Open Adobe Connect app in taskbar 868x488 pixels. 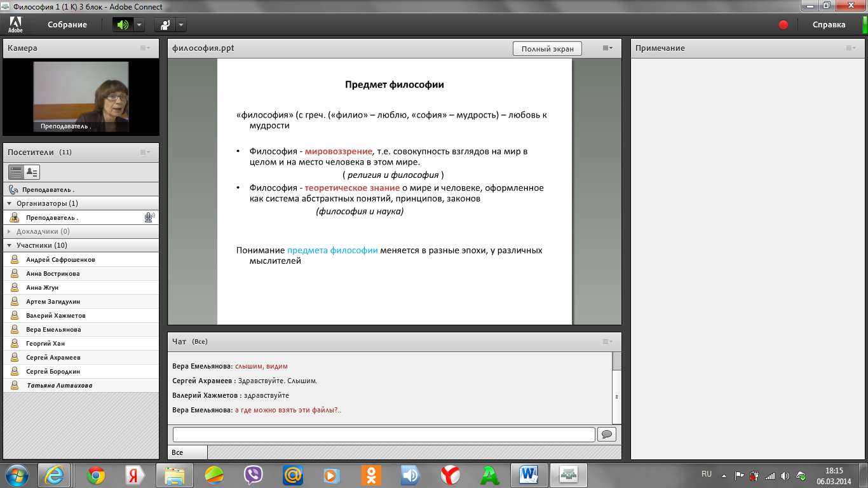click(568, 475)
